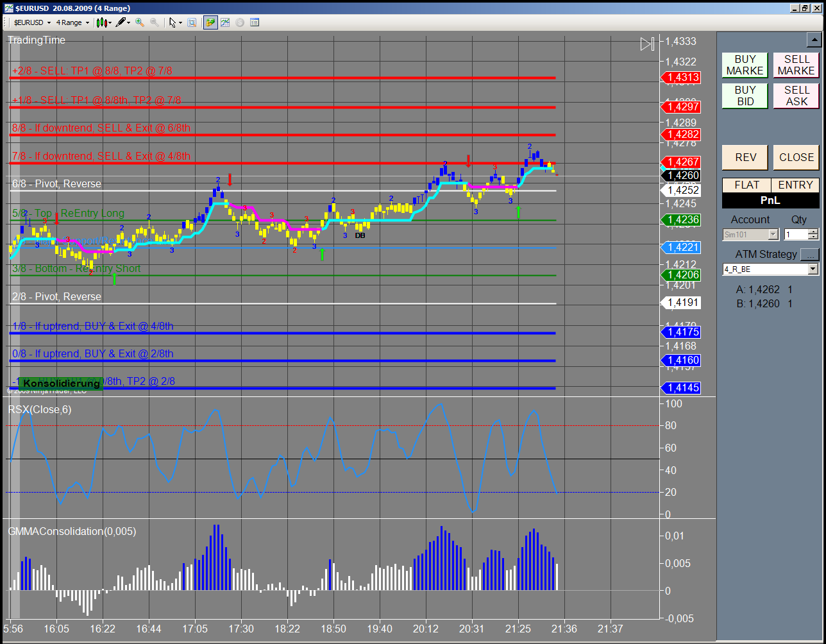Click the RSX(Close,6) indicator label
This screenshot has height=644, width=826.
pyautogui.click(x=40, y=409)
